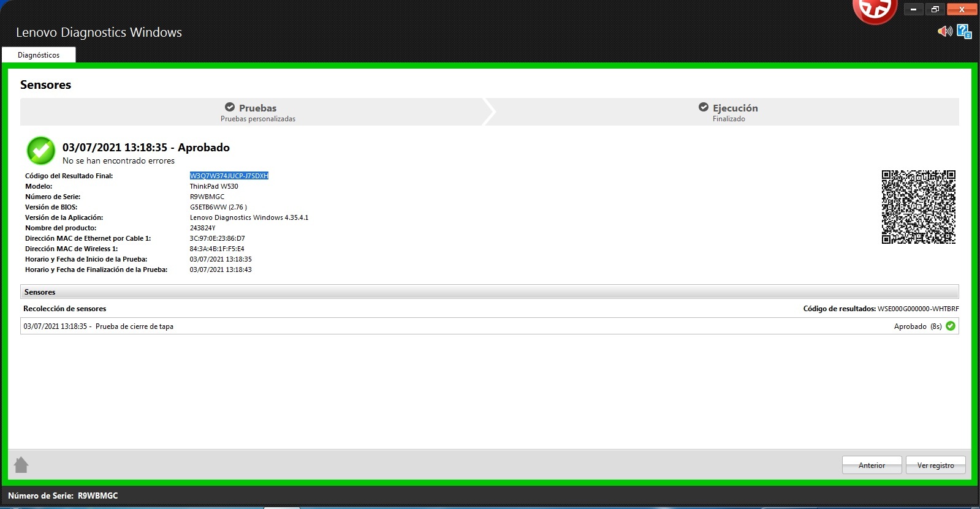Click the test end time 03/07/2021 13:18:43

coord(221,270)
